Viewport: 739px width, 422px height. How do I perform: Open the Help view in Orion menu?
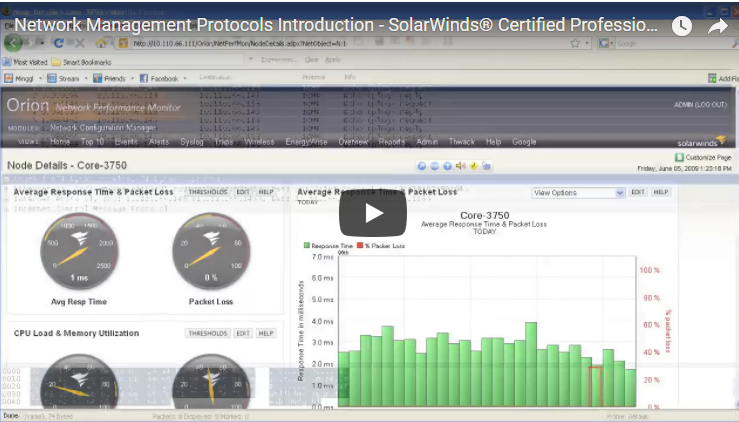pyautogui.click(x=493, y=141)
